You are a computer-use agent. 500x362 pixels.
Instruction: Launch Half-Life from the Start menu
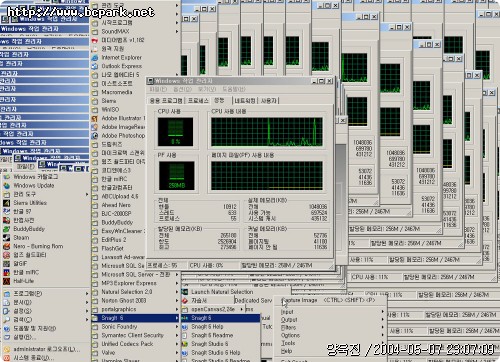[x=23, y=281]
